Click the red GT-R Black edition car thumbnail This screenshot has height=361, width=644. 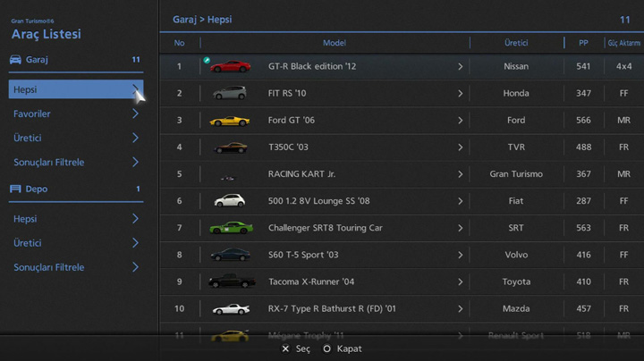pos(231,66)
